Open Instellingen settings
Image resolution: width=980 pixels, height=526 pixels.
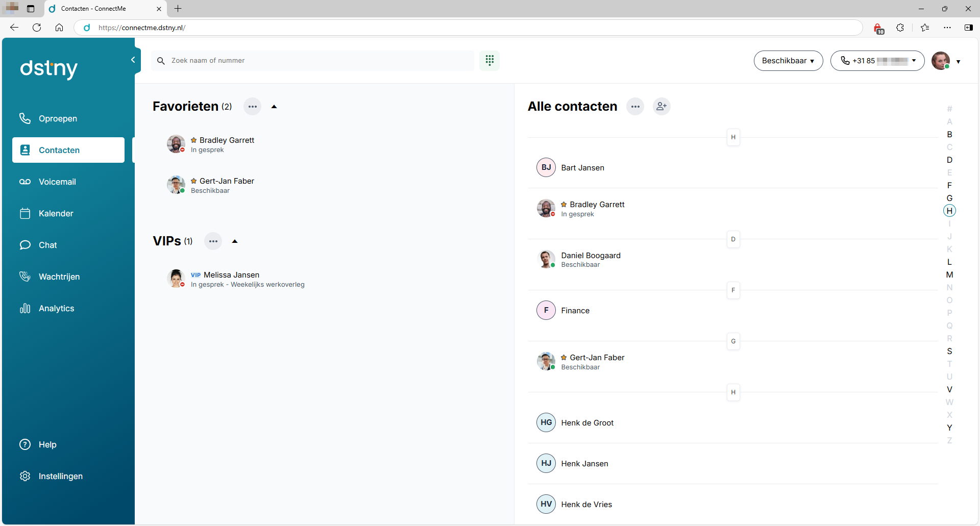pyautogui.click(x=60, y=476)
